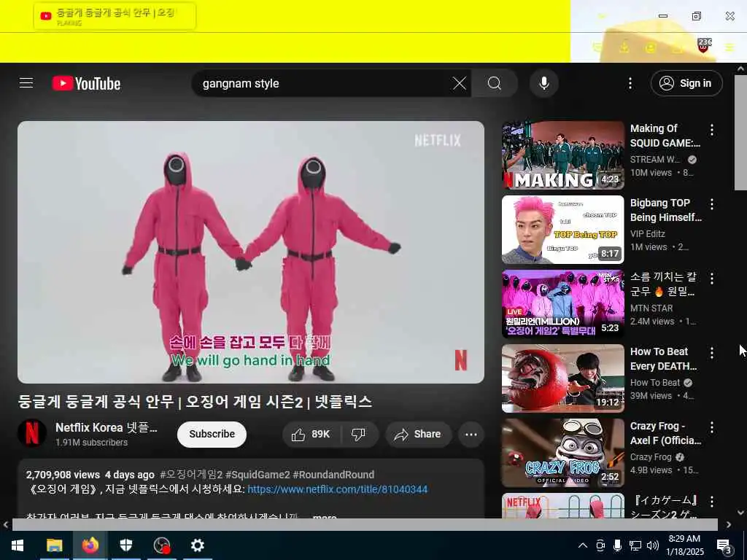Dislike the video

coord(359,435)
